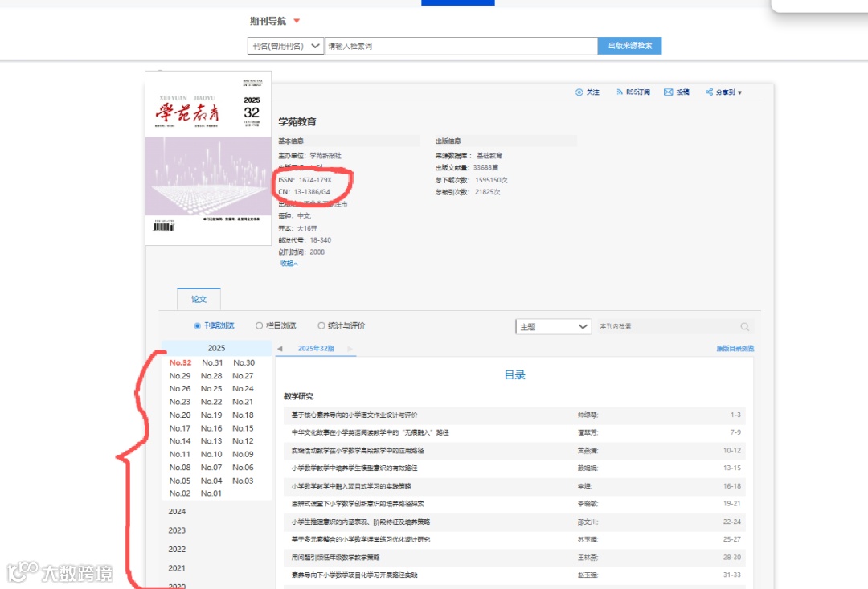This screenshot has height=589, width=868.
Task: Focus the 请输入检索词 search field
Action: tap(461, 46)
